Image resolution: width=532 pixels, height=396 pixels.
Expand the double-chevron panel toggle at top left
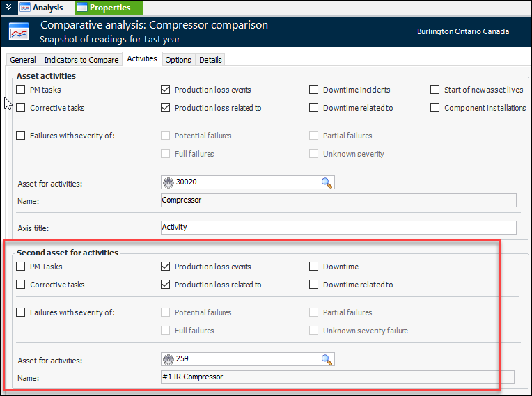pyautogui.click(x=7, y=8)
